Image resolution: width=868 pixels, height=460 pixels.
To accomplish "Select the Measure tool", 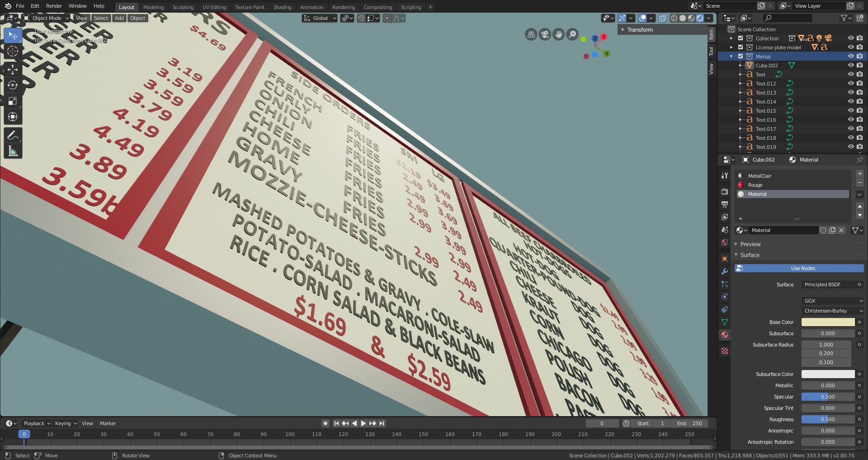I will pos(13,151).
